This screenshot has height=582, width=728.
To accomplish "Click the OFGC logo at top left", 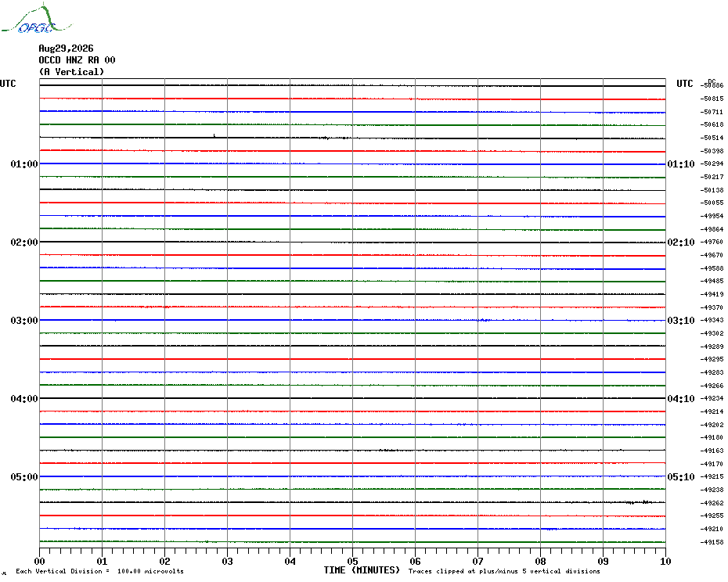I will coord(37,19).
